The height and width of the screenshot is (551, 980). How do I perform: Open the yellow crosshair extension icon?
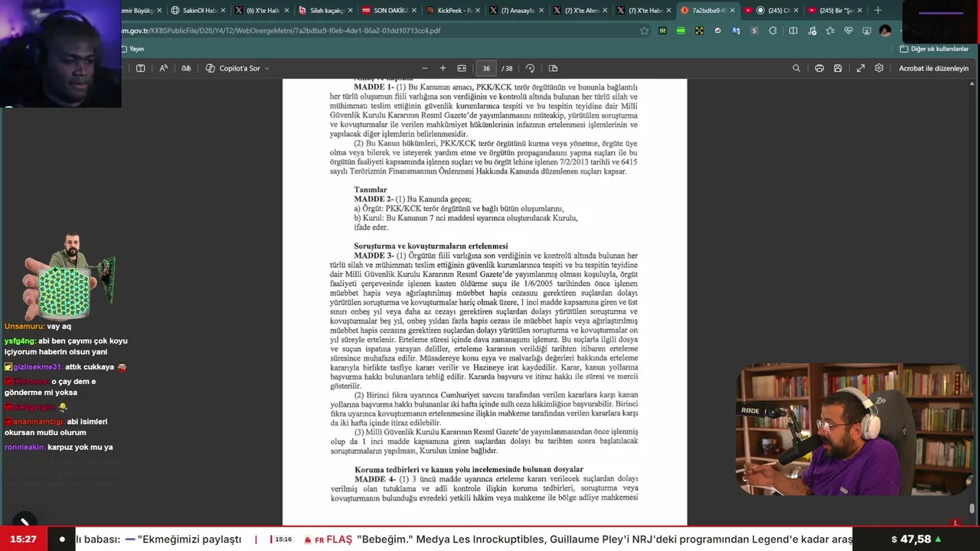tap(699, 31)
